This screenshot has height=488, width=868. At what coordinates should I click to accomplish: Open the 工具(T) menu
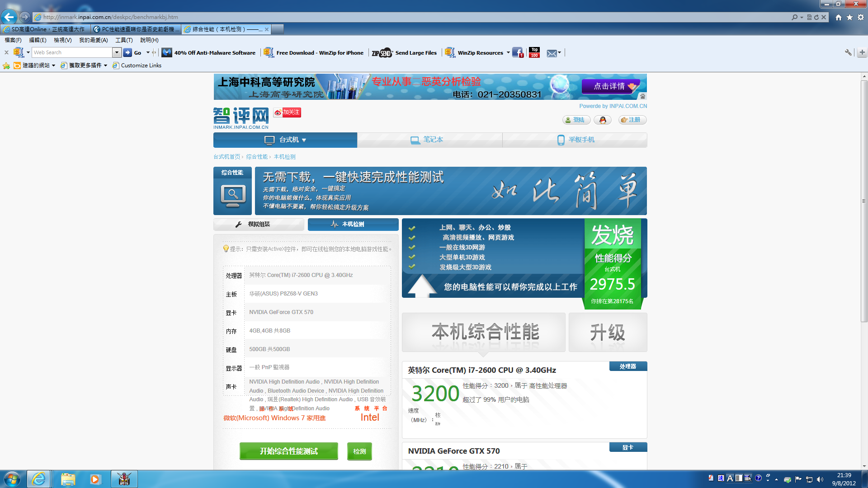[x=124, y=40]
